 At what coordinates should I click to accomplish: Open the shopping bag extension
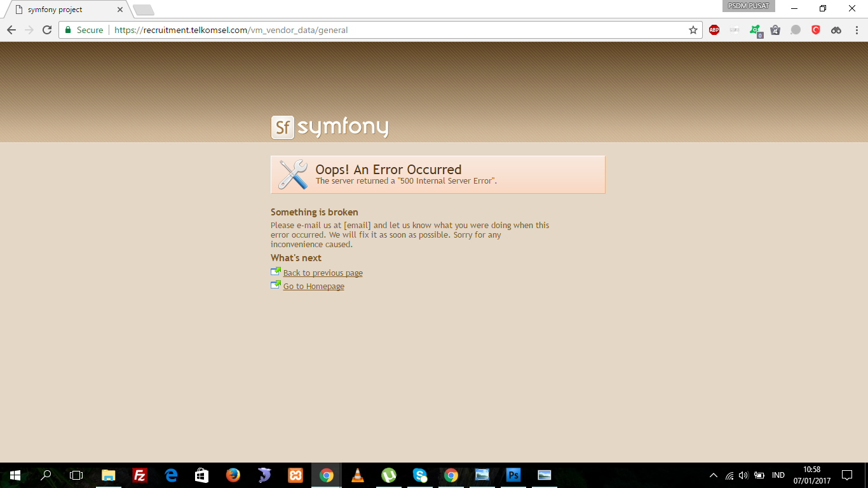pyautogui.click(x=775, y=30)
